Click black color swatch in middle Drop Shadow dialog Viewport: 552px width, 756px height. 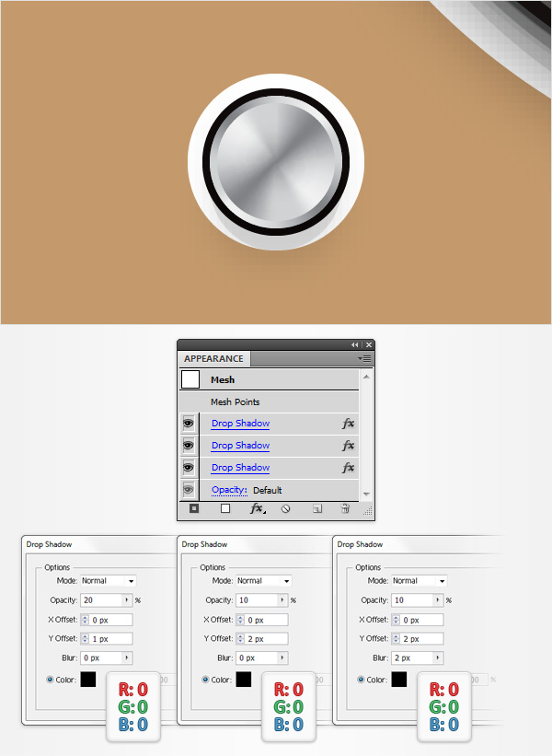pos(244,680)
